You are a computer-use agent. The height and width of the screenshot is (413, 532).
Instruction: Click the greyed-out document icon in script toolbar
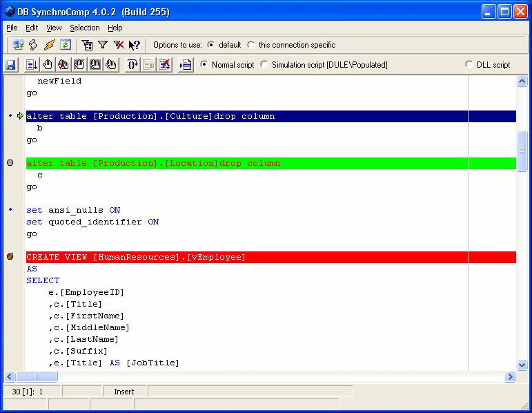pyautogui.click(x=148, y=64)
